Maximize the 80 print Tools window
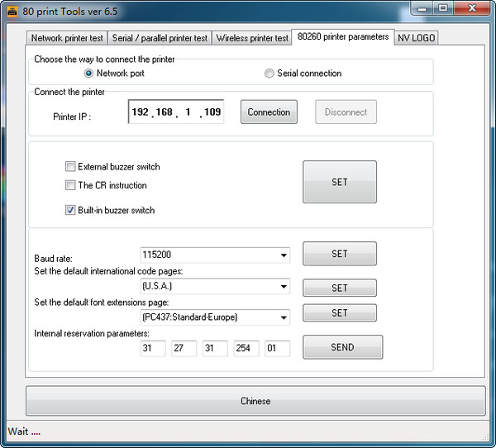496x448 pixels. click(443, 8)
